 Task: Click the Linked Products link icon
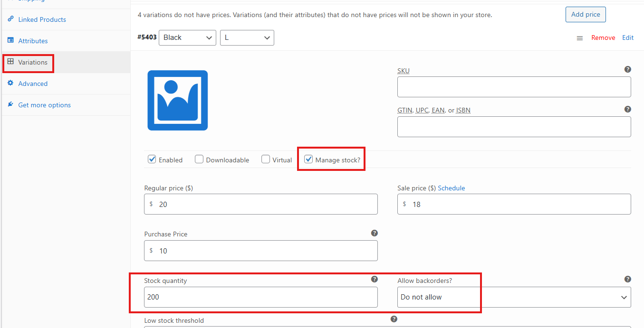[10, 19]
